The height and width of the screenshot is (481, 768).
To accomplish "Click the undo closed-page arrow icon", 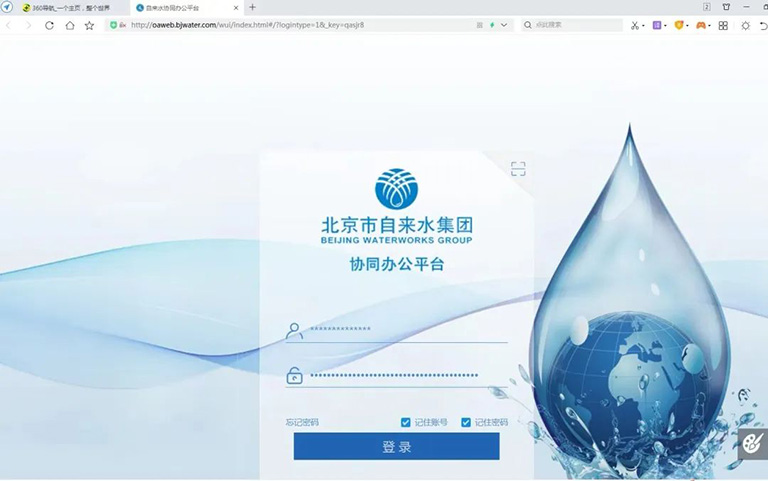I will pyautogui.click(x=764, y=25).
